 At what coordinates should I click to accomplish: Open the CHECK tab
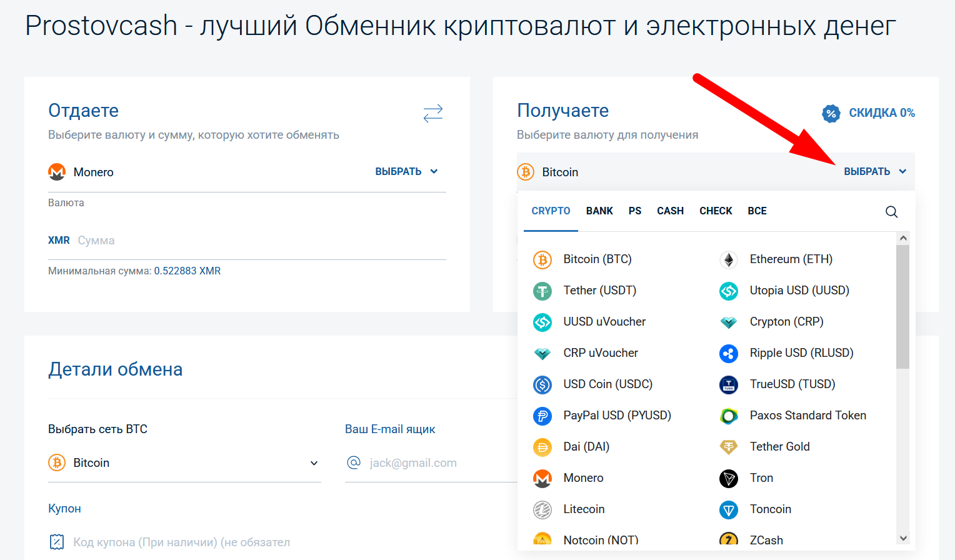point(716,211)
